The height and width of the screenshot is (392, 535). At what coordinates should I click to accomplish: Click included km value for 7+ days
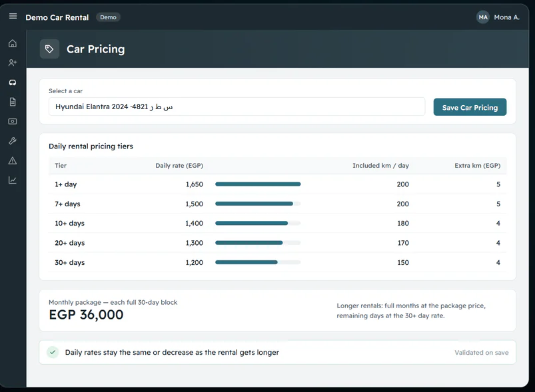(403, 204)
